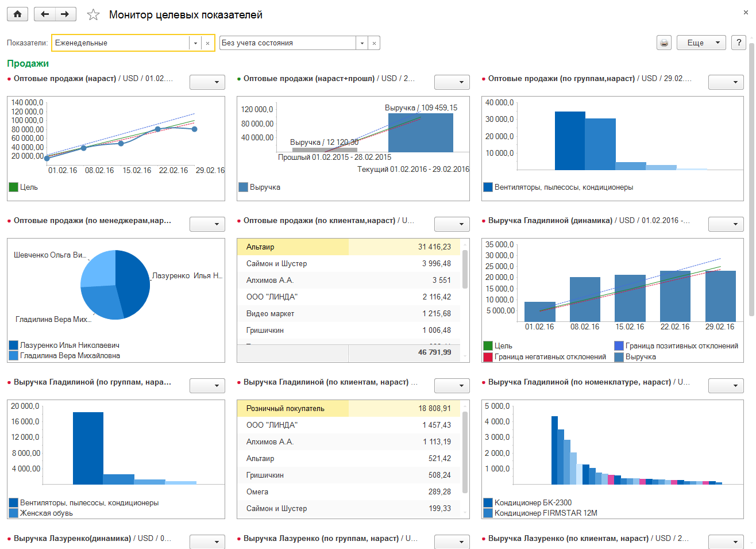Select Алхимов А.А. row with 1 113,19
This screenshot has width=756, height=549.
(x=349, y=441)
